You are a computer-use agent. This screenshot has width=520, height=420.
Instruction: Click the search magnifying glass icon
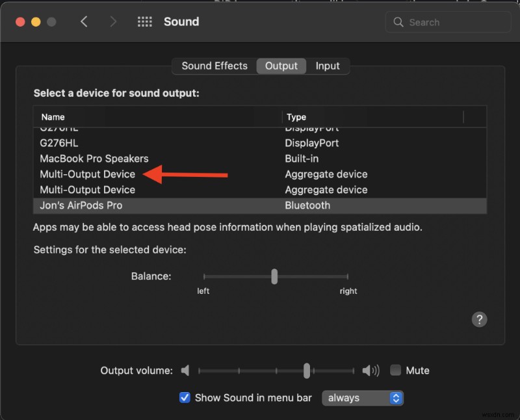[398, 22]
